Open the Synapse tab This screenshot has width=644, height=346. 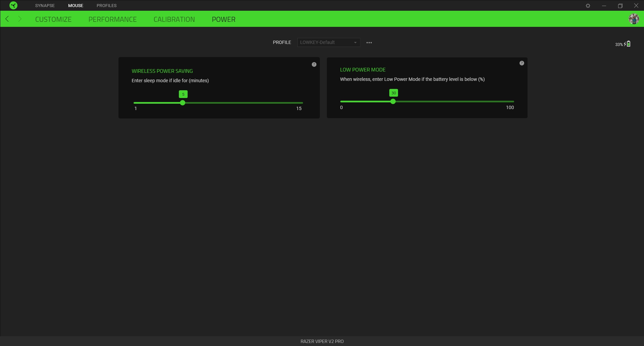tap(45, 6)
